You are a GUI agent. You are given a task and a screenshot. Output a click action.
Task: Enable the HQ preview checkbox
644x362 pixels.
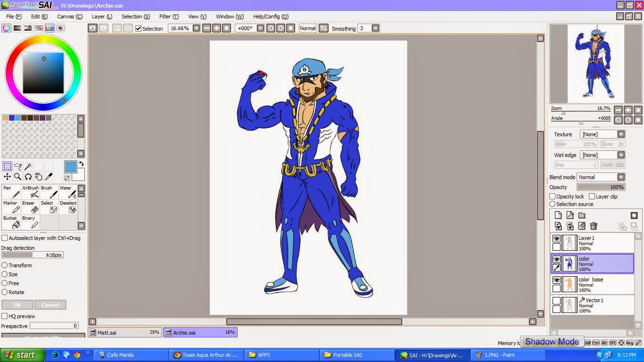click(4, 316)
